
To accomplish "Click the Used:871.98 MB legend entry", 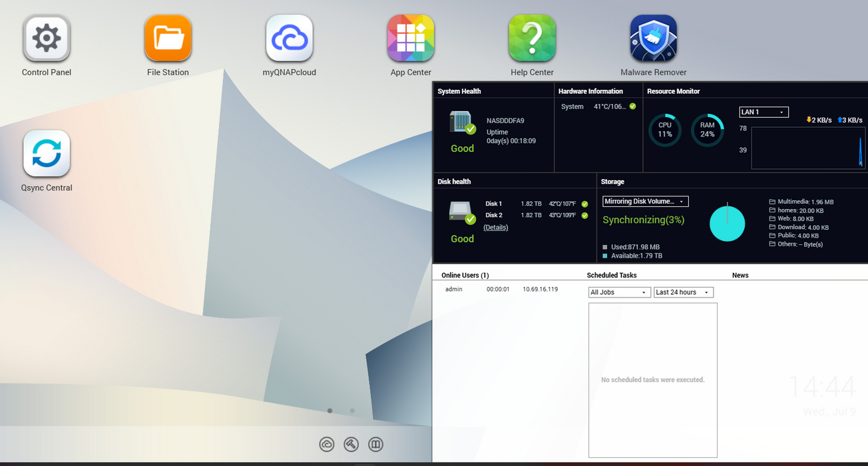I will click(632, 247).
